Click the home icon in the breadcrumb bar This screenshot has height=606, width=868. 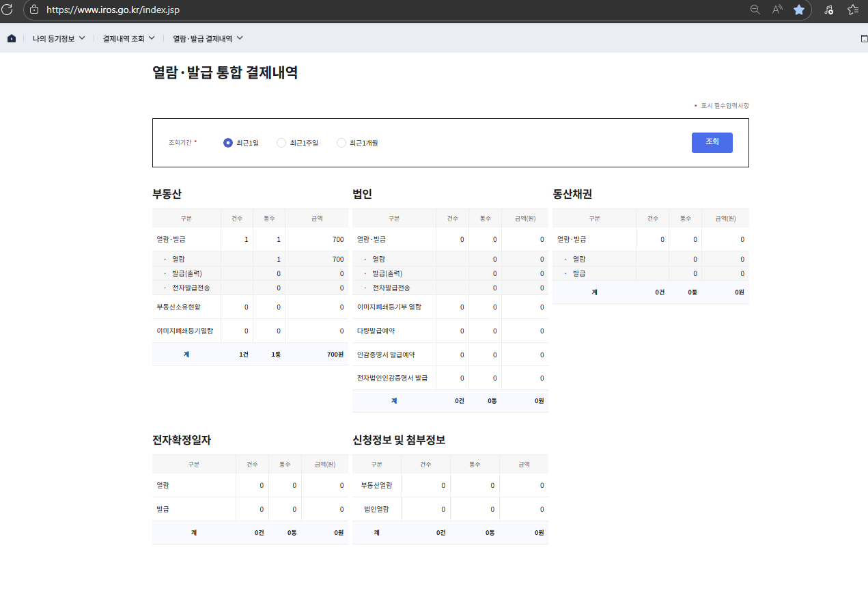click(12, 39)
